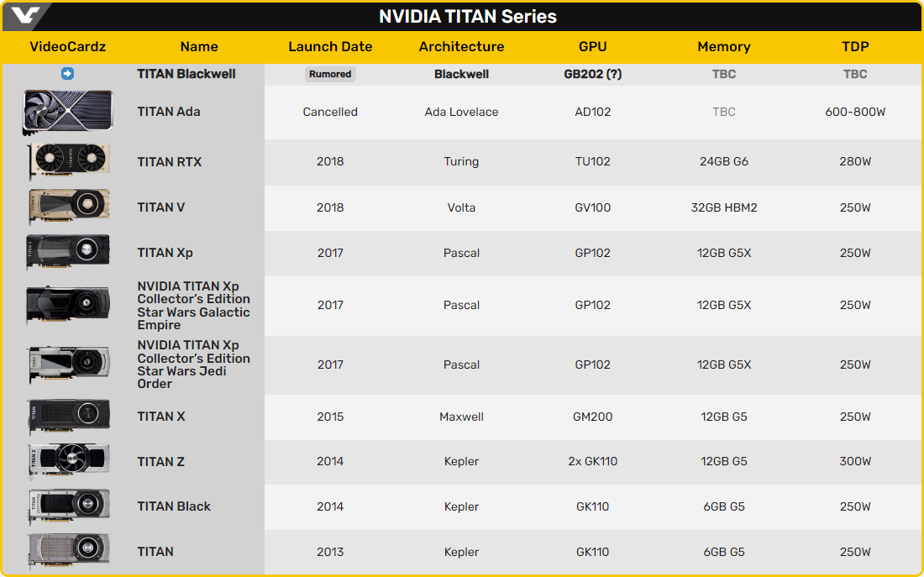Click the Memory column header
The height and width of the screenshot is (577, 924).
click(723, 47)
